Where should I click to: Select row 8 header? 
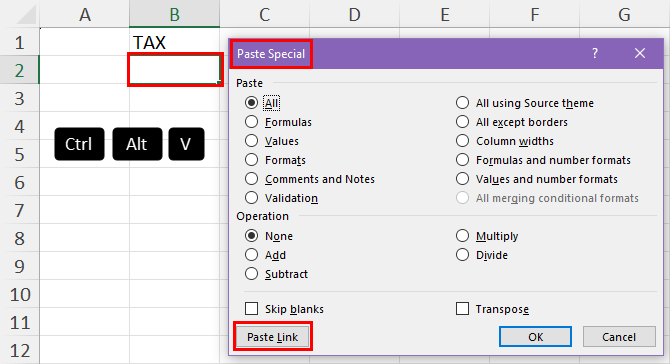pos(20,238)
